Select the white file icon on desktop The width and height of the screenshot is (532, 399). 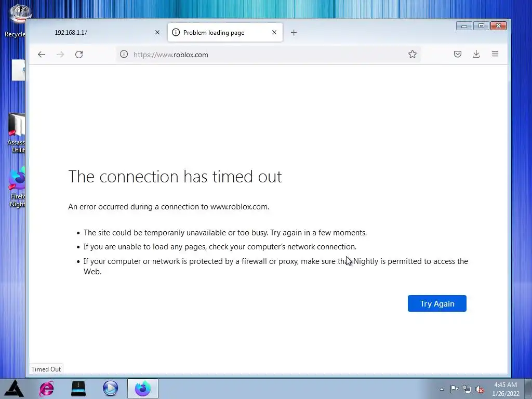18,70
